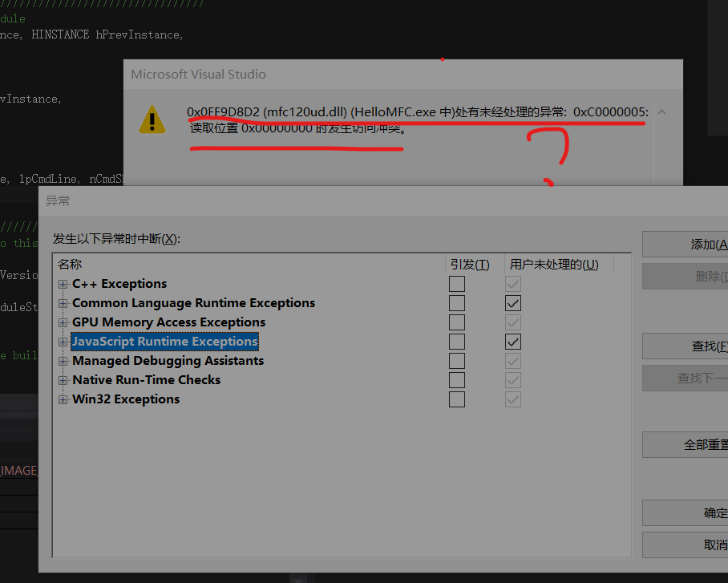This screenshot has height=583, width=728.
Task: Enable 引发 for Common Language Runtime Exceptions
Action: 457,303
